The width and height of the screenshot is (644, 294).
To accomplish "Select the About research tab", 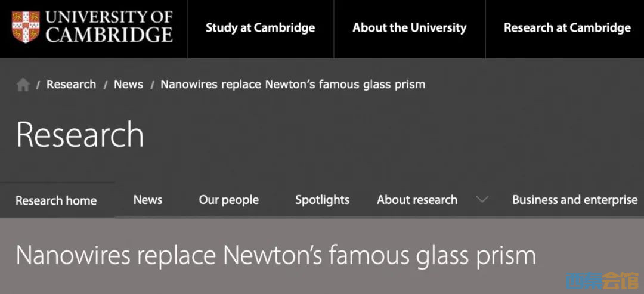I will (x=417, y=200).
